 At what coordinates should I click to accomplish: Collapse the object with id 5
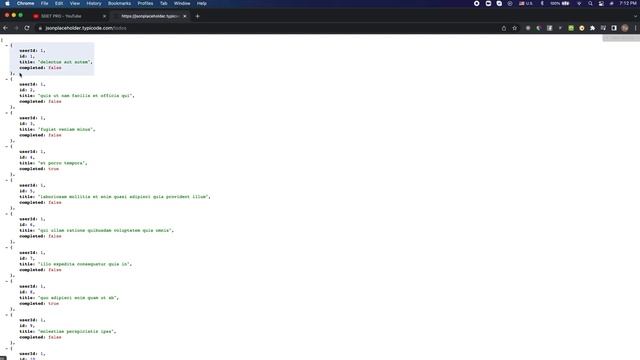coord(7,180)
